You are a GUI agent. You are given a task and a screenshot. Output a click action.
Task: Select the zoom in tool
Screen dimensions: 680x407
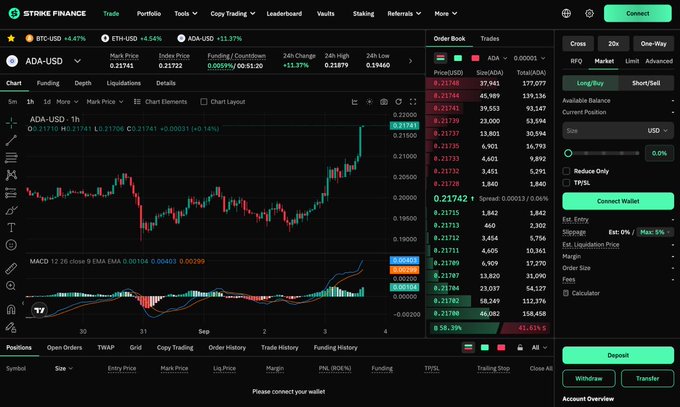(x=11, y=286)
